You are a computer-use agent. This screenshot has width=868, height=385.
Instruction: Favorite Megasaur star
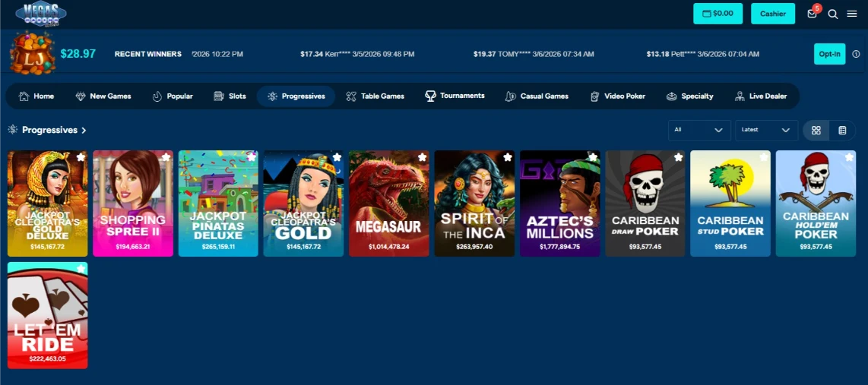pyautogui.click(x=423, y=158)
